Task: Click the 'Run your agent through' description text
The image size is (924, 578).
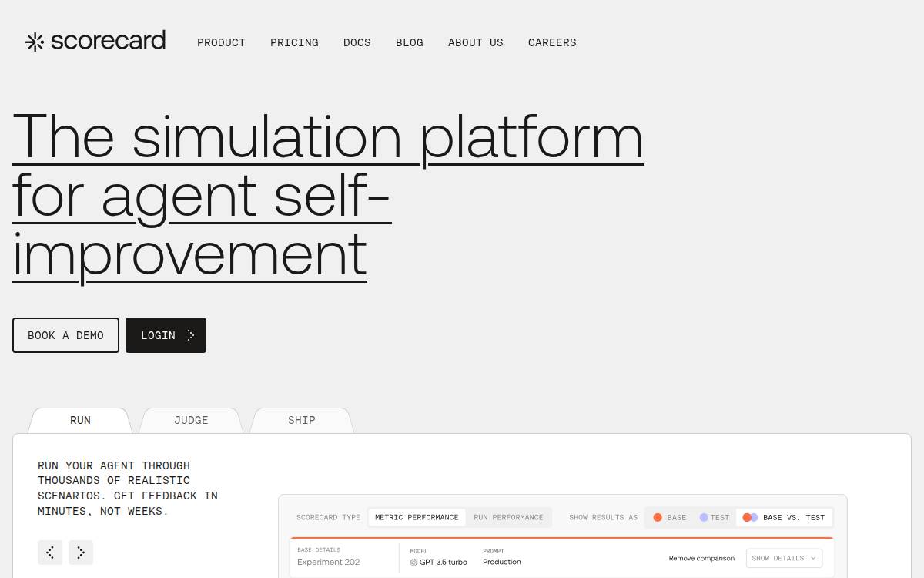Action: (x=128, y=488)
